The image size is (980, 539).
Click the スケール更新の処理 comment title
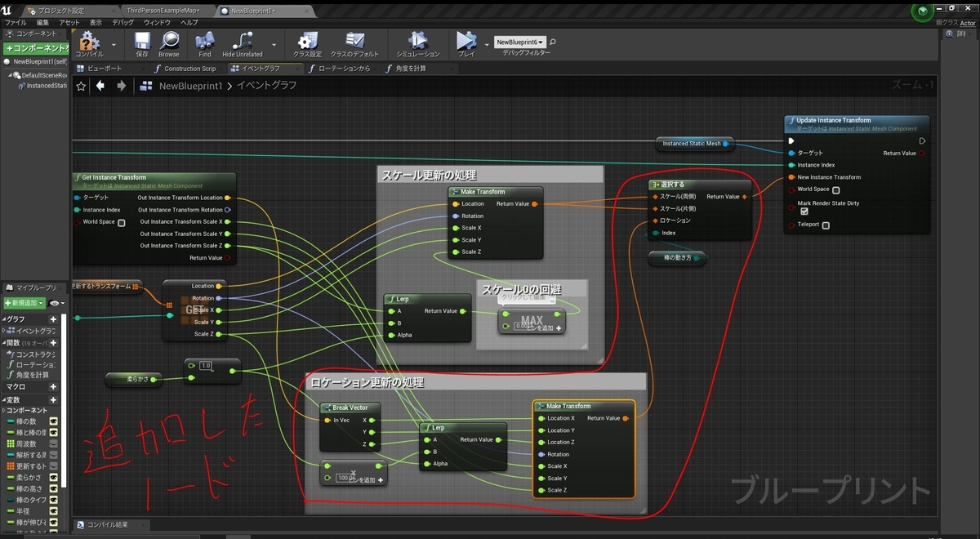[429, 176]
